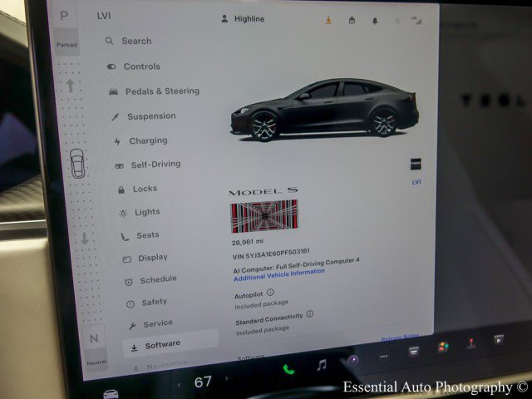Open Additional Vehicle Information link

click(279, 274)
